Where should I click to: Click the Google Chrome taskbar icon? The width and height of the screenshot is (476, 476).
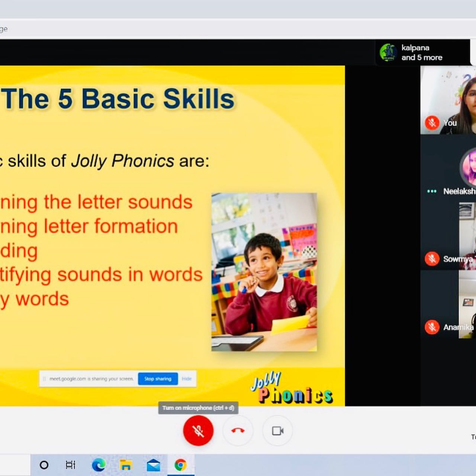pos(180,465)
